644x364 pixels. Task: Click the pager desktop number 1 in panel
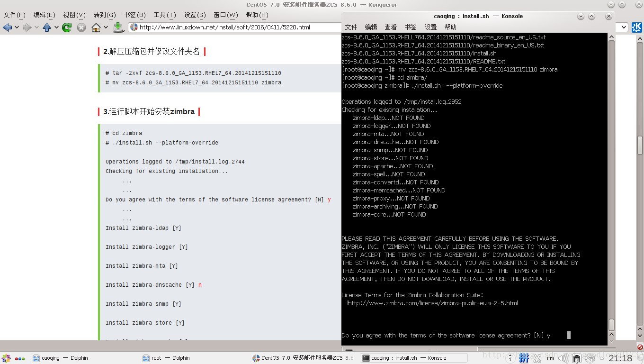coord(510,359)
